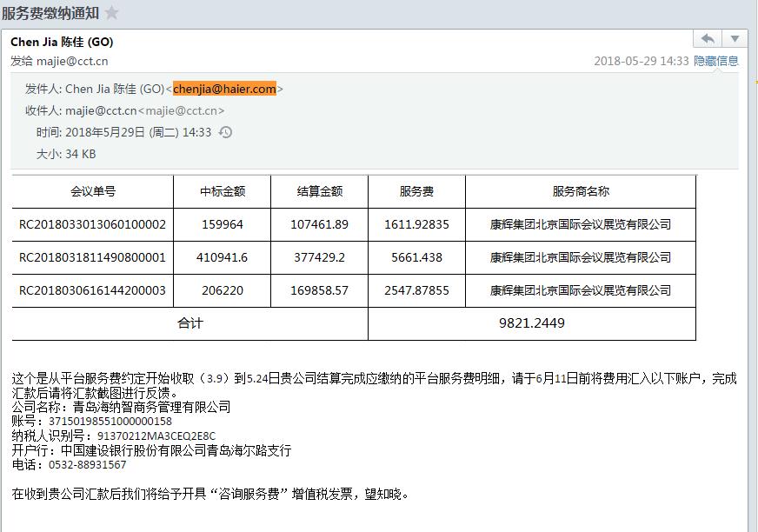Click the highlighted chenjia@haier.com address
This screenshot has width=758, height=532.
coord(224,89)
